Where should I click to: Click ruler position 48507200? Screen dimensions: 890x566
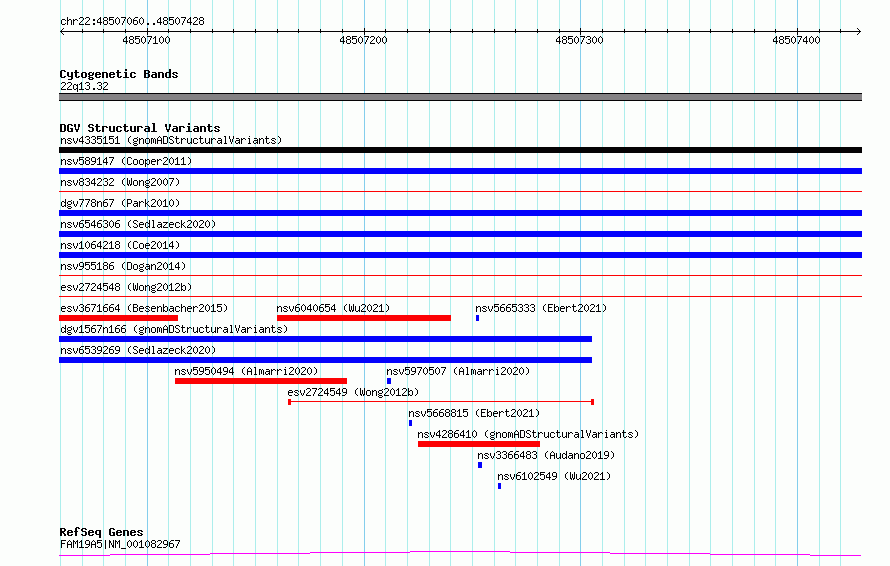coord(363,40)
